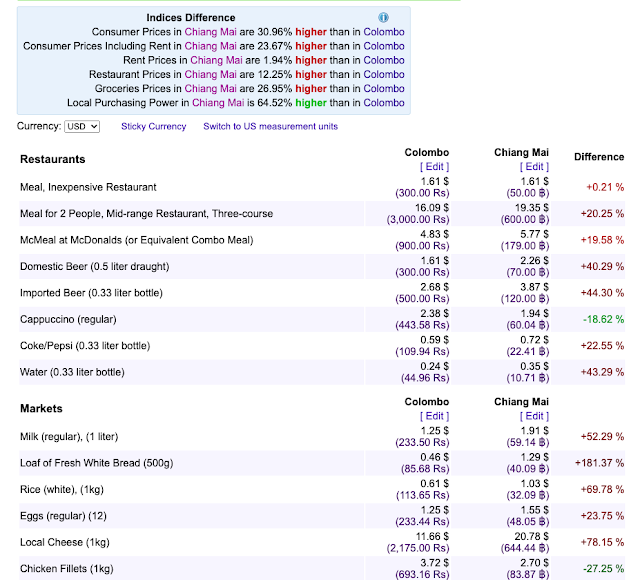The image size is (640, 580).
Task: Click the Sticky Currency link
Action: (x=153, y=127)
